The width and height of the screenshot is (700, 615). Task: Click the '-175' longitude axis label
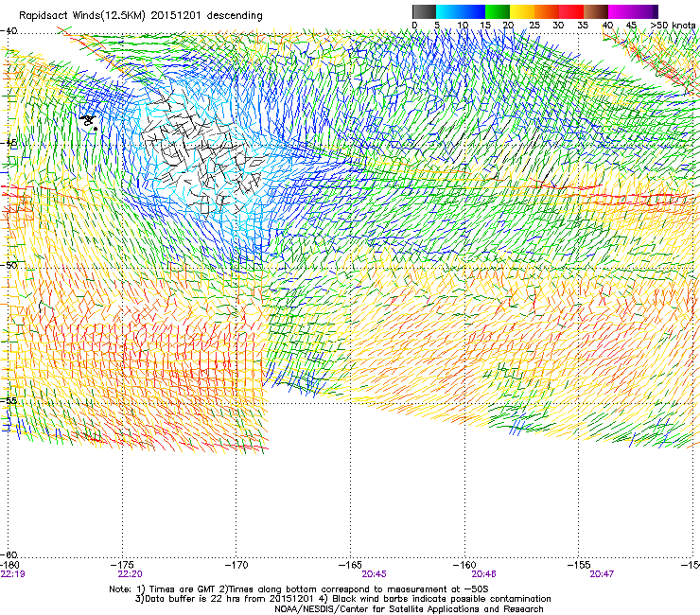tap(122, 565)
